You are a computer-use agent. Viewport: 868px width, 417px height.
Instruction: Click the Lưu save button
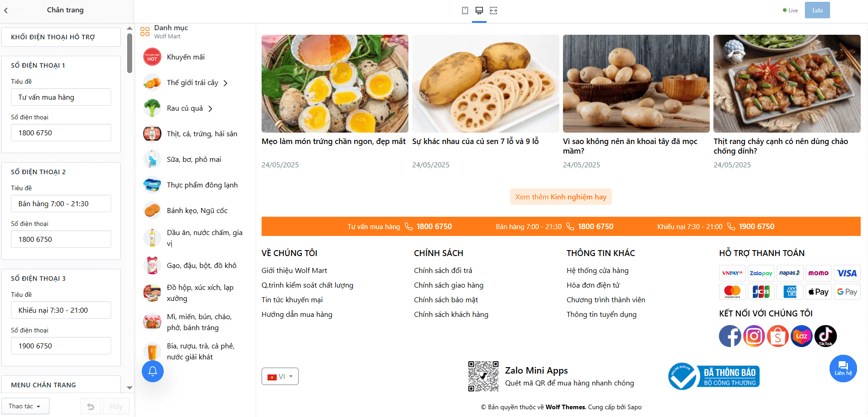click(x=817, y=10)
